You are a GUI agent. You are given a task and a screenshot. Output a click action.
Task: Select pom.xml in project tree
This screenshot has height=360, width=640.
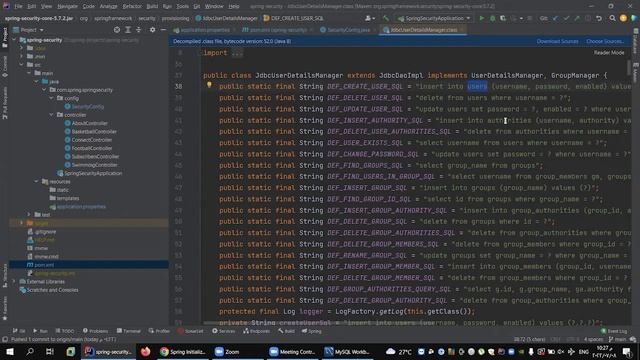coord(89,265)
